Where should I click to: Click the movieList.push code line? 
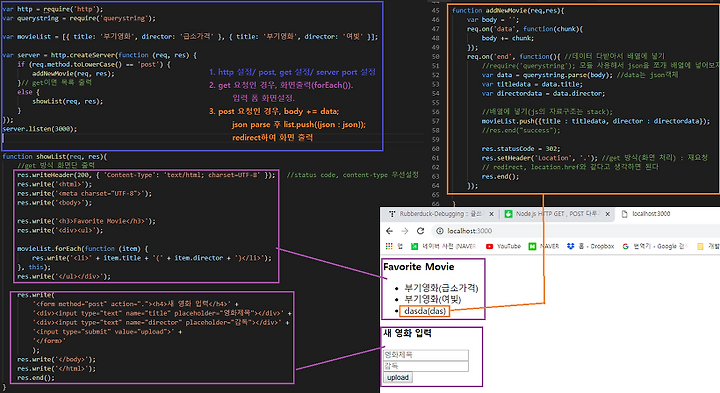click(596, 121)
